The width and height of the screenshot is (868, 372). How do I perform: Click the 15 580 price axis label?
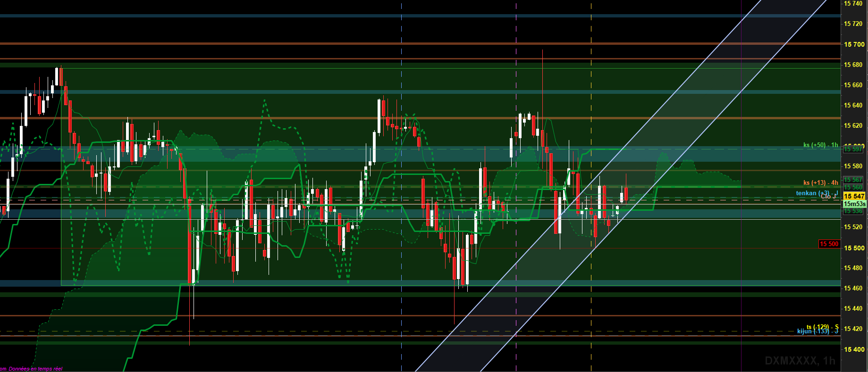click(x=853, y=166)
